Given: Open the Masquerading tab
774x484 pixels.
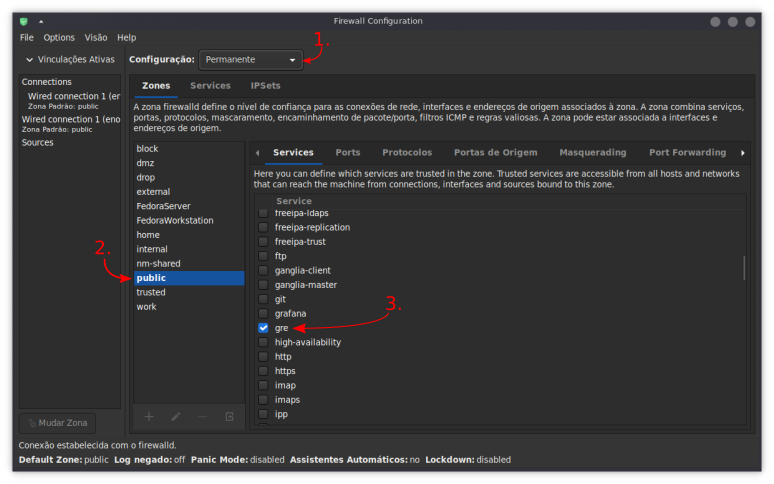Looking at the screenshot, I should pyautogui.click(x=592, y=153).
